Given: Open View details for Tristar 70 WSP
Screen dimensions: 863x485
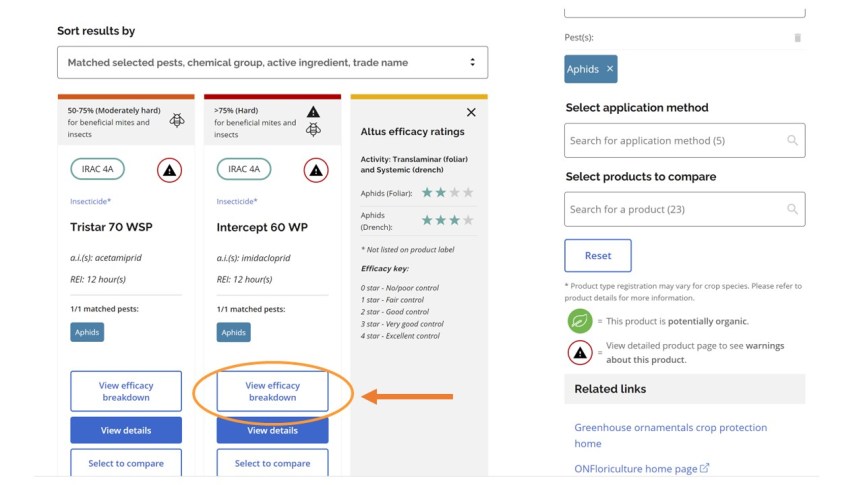Looking at the screenshot, I should pos(126,430).
